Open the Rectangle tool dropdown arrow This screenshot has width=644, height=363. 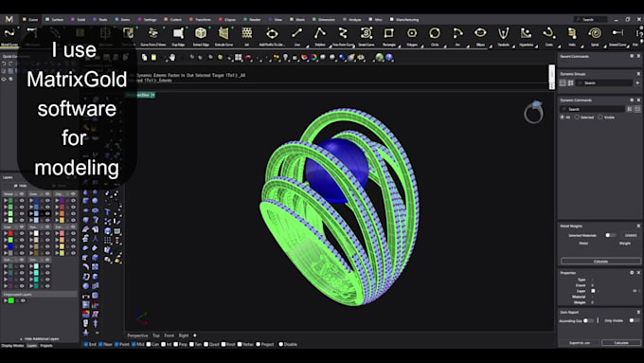point(399,46)
